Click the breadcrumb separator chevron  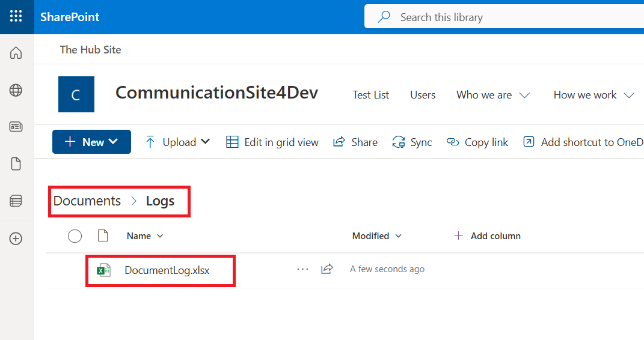pos(133,201)
